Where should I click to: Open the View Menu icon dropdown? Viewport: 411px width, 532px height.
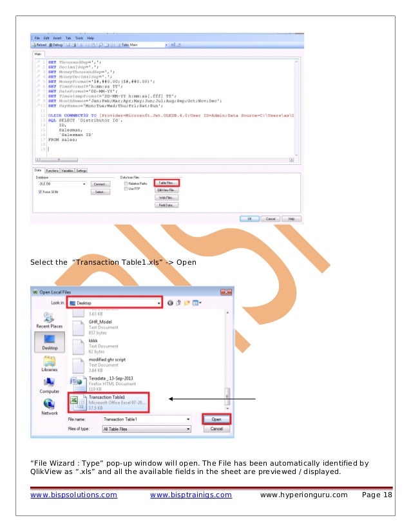coord(197,303)
